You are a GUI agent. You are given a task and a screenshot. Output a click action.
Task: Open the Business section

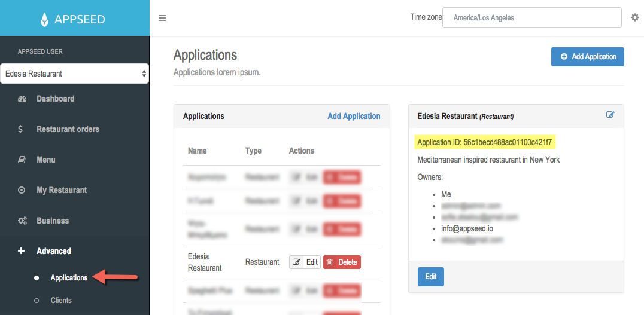click(x=53, y=221)
